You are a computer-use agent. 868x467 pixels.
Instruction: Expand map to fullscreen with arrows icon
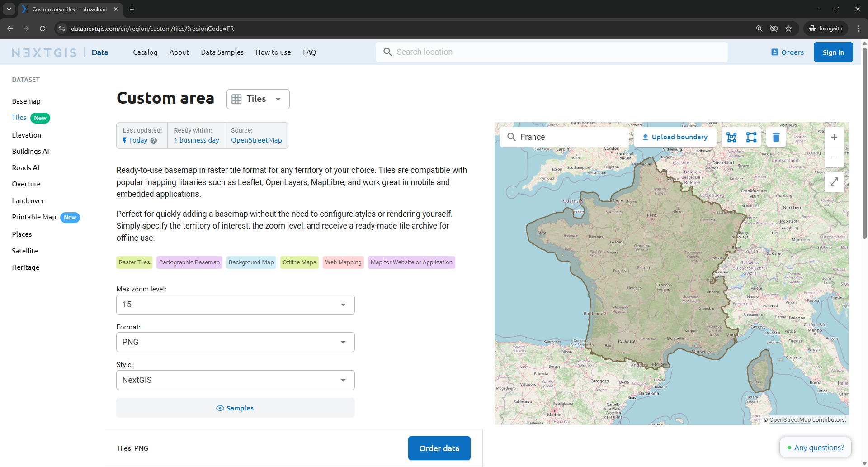pos(835,181)
